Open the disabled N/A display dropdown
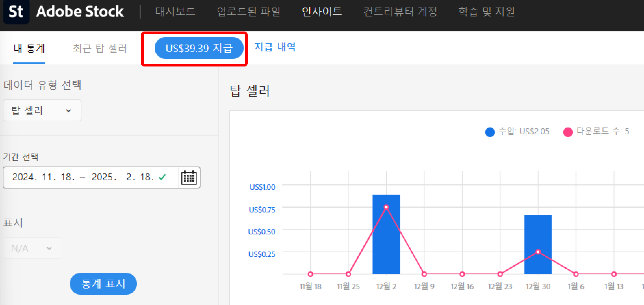This screenshot has width=644, height=305. pyautogui.click(x=33, y=248)
